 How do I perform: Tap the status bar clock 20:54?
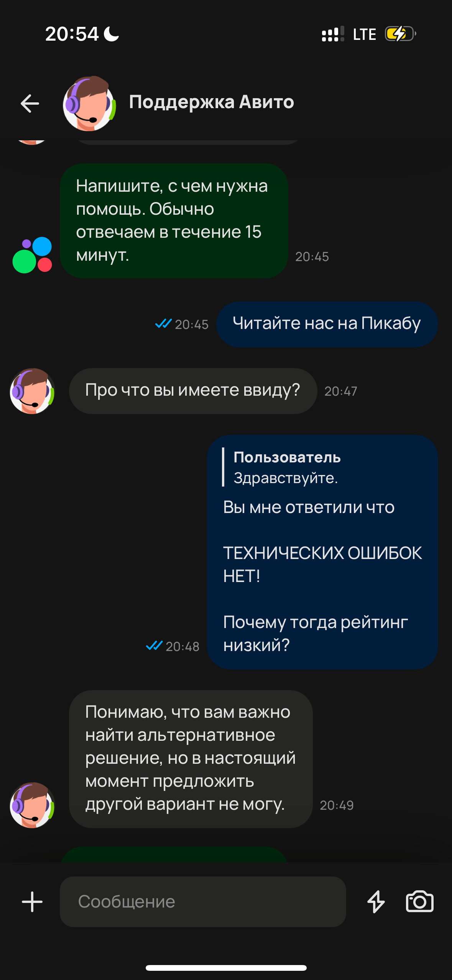[x=72, y=34]
